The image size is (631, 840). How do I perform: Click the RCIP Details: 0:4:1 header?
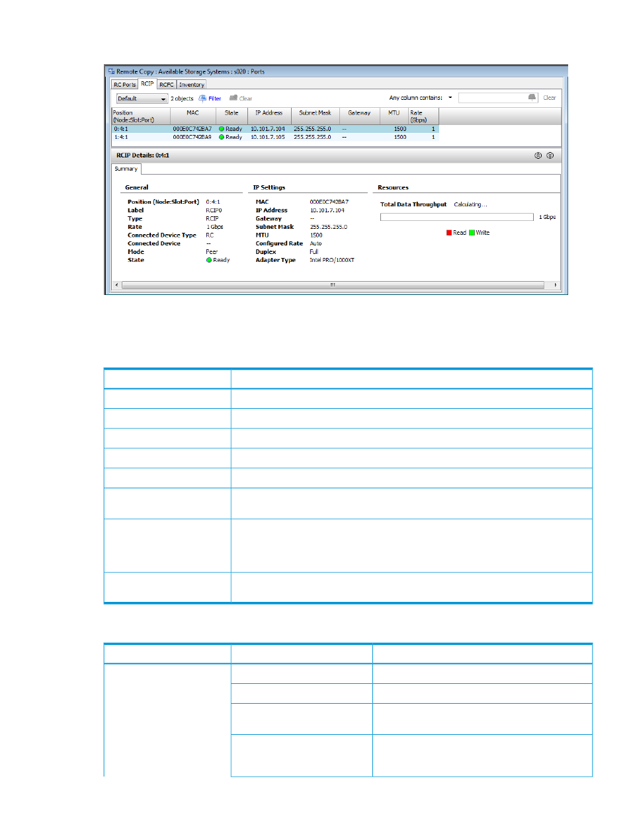pos(143,155)
